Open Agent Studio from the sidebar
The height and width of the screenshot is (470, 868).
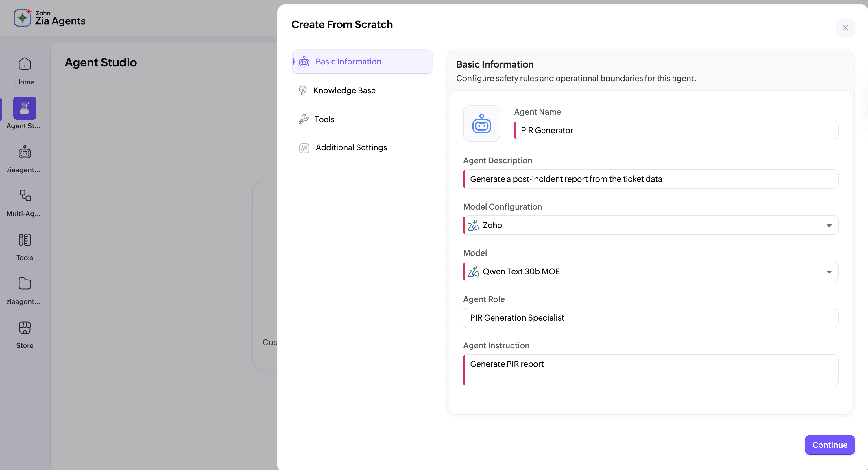coord(25,108)
